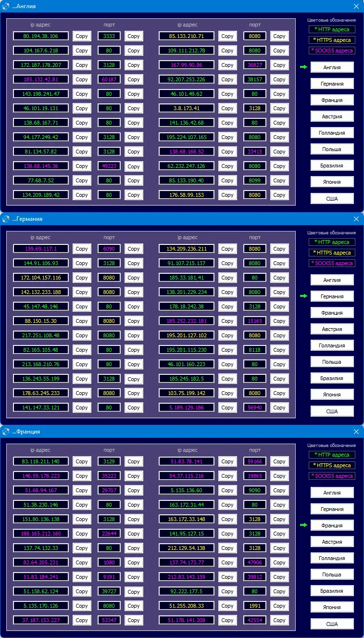
Task: Click IP field 195.201.127.102 in Германия window
Action: point(187,335)
